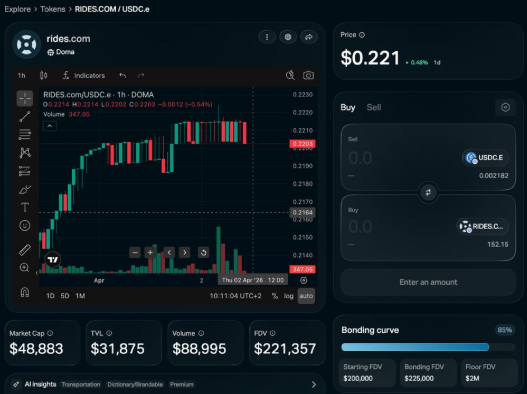Screen dimensions: 527x394
Task: Click the 85% bonding curve badge
Action: click(x=505, y=330)
